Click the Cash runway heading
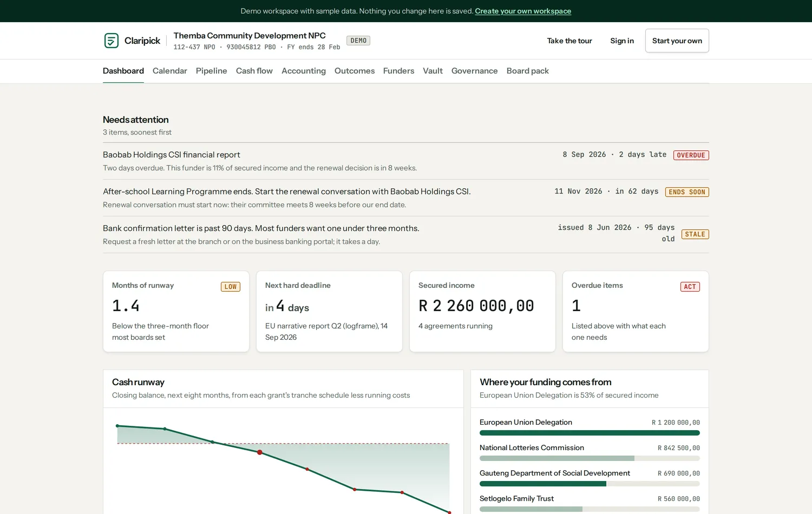Screen dimensions: 812x514 pos(138,382)
